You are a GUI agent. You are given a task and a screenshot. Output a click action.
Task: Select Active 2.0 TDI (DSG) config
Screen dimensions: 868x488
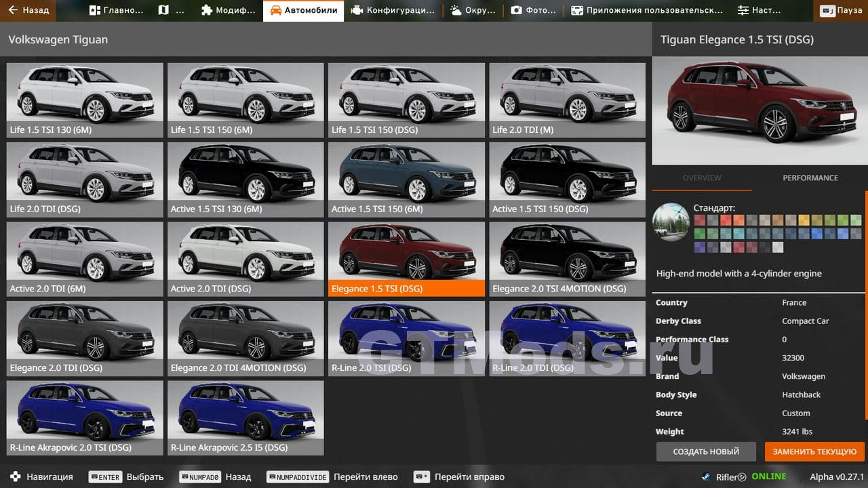(x=245, y=259)
